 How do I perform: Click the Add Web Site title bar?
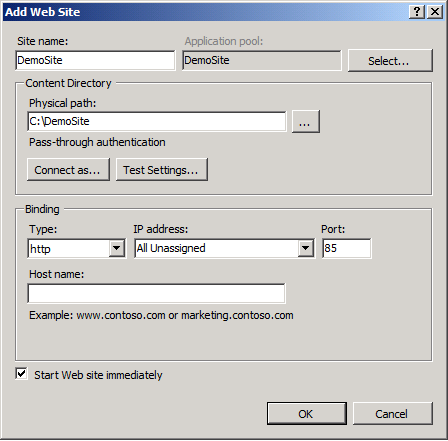coord(206,12)
